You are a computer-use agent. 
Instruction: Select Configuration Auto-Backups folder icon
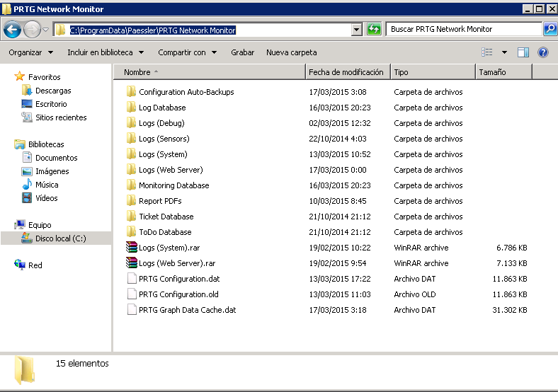pyautogui.click(x=131, y=92)
